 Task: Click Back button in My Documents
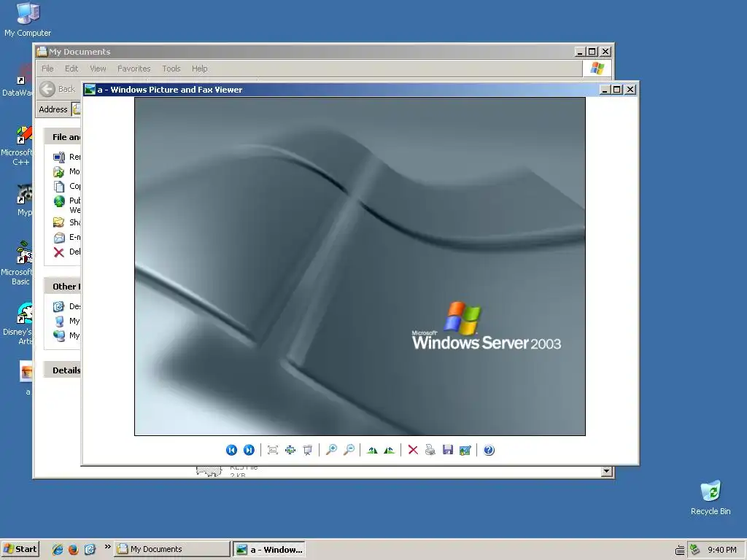[x=58, y=89]
